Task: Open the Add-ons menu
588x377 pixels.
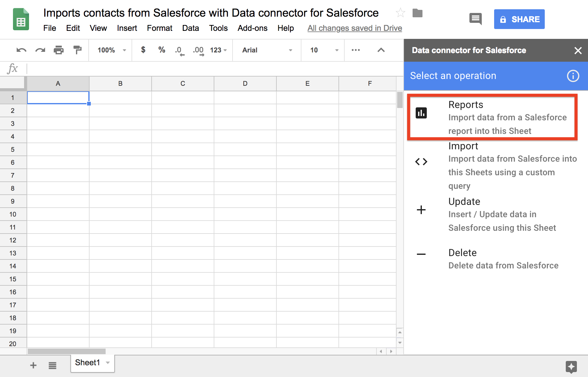Action: coord(253,28)
